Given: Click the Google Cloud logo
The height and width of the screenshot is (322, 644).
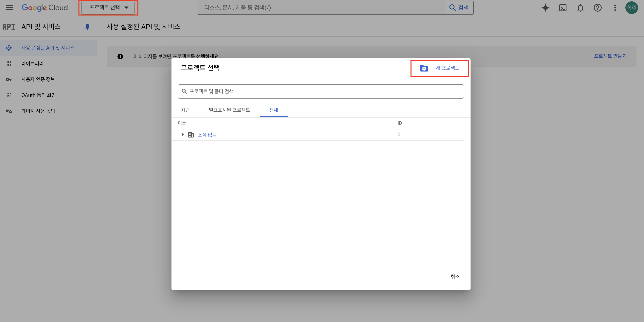Looking at the screenshot, I should point(45,8).
